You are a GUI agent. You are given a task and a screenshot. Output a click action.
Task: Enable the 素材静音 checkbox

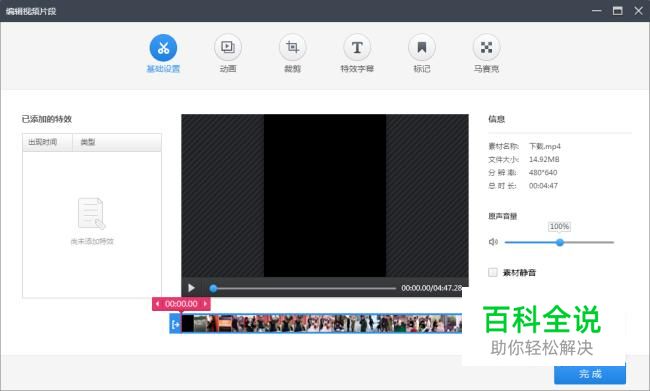click(x=492, y=272)
